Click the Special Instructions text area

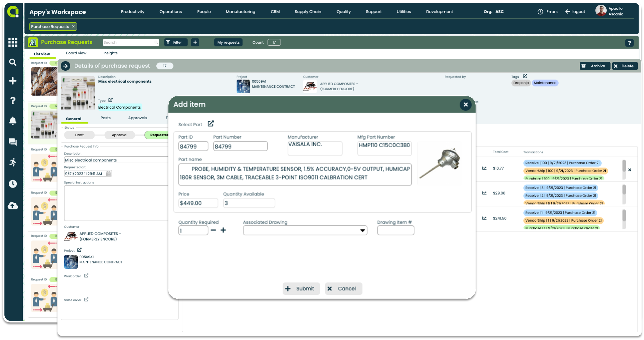click(x=116, y=203)
